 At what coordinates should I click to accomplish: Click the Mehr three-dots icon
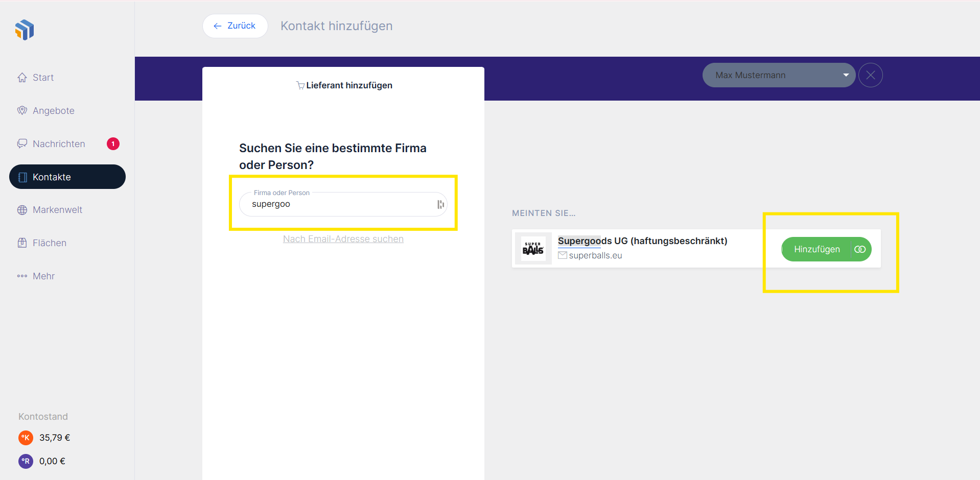coord(22,276)
